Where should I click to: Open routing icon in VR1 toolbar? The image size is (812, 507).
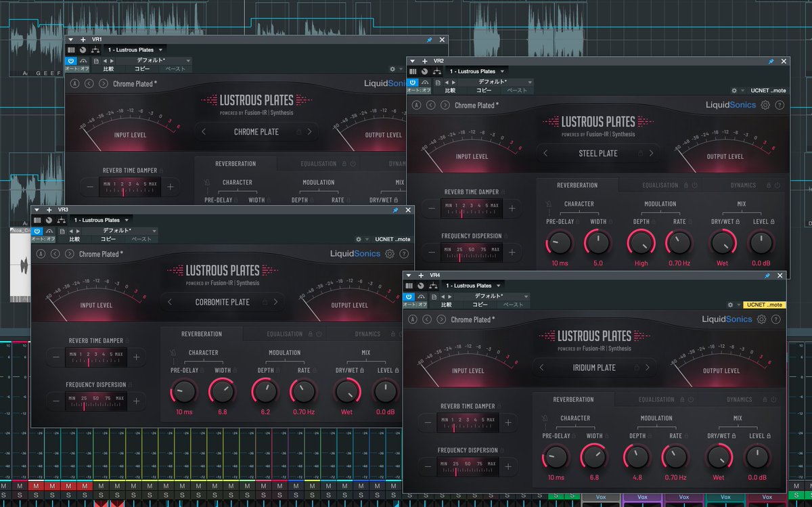pyautogui.click(x=95, y=49)
